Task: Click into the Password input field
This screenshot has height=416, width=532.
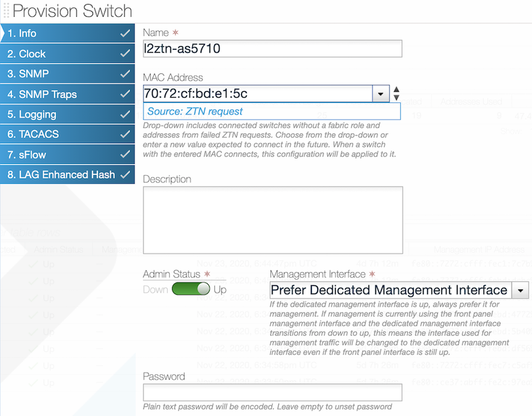Action: pyautogui.click(x=272, y=393)
